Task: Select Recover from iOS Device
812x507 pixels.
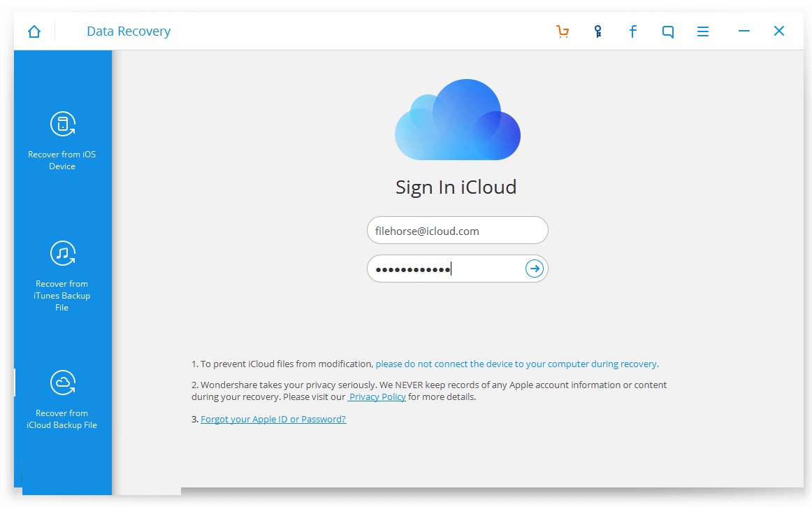Action: pos(62,141)
